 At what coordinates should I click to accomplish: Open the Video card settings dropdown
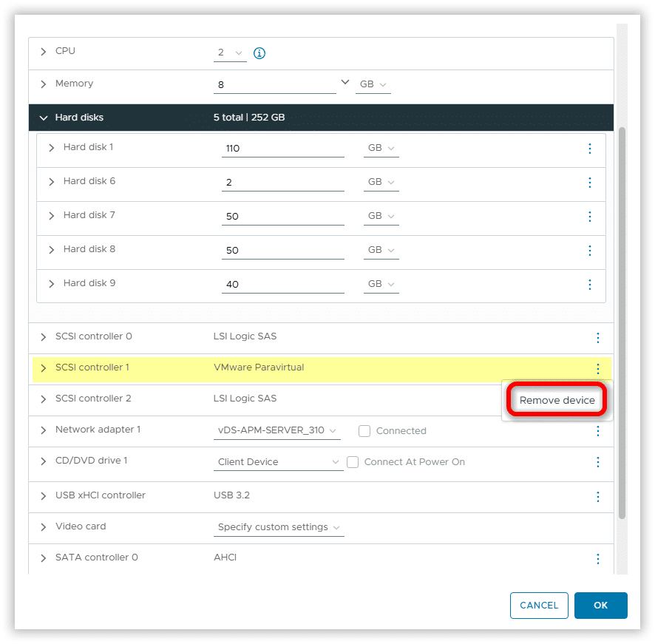(x=278, y=528)
